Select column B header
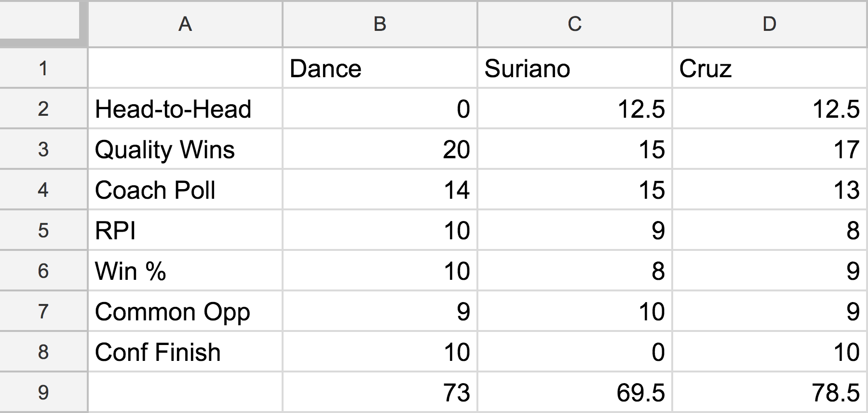This screenshot has height=413, width=868. tap(380, 24)
